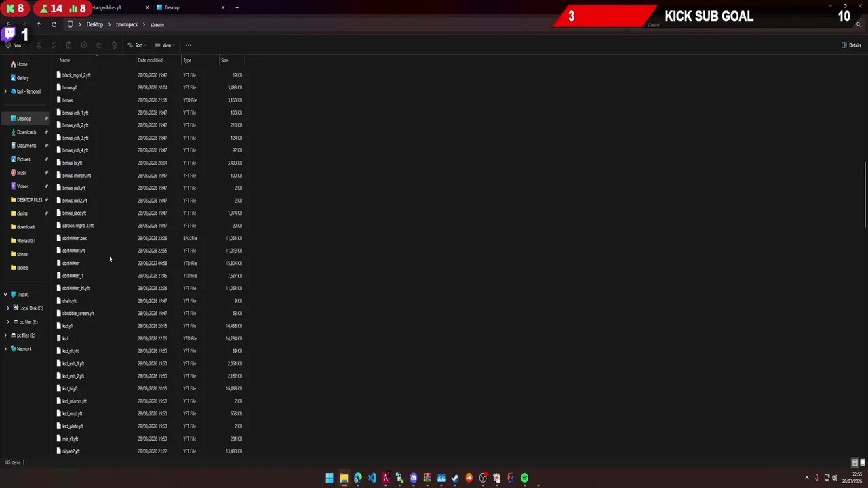Open the DESKTOP FILES pinned folder
This screenshot has height=488, width=868.
26,200
